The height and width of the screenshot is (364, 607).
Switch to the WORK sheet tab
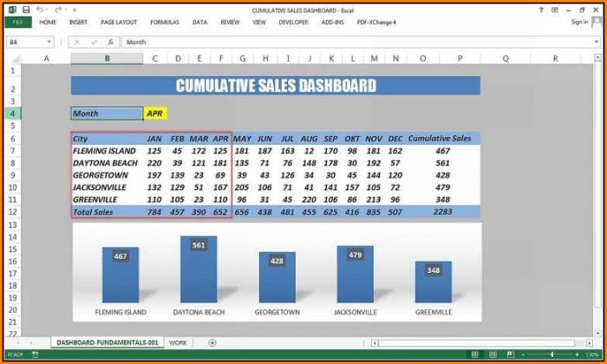tap(178, 342)
